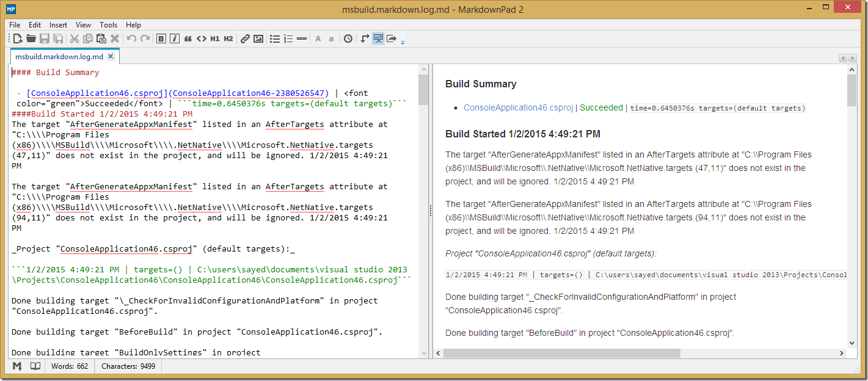Viewport: 868px width, 381px height.
Task: Insert a timestamp using the clock icon
Action: pyautogui.click(x=348, y=38)
